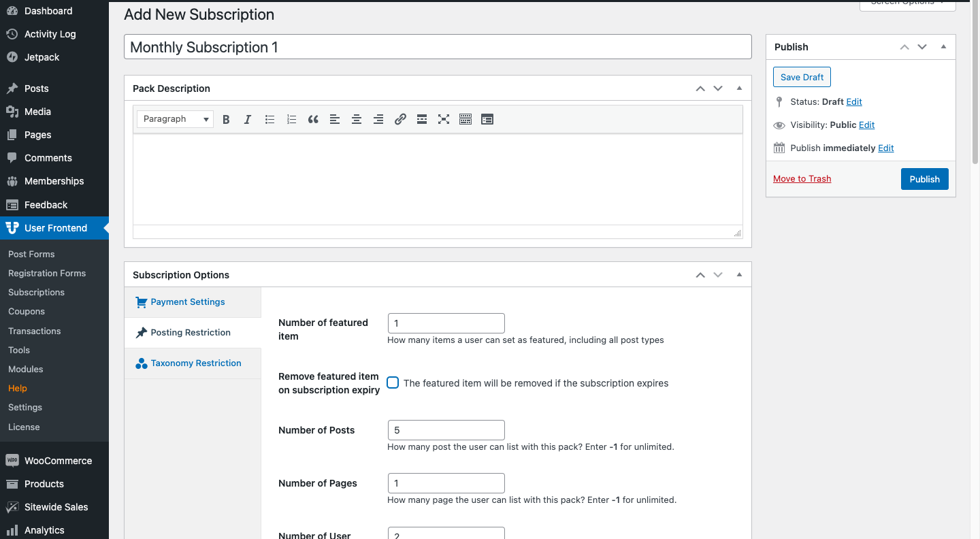
Task: Apply bold formatting in the description editor
Action: point(226,119)
